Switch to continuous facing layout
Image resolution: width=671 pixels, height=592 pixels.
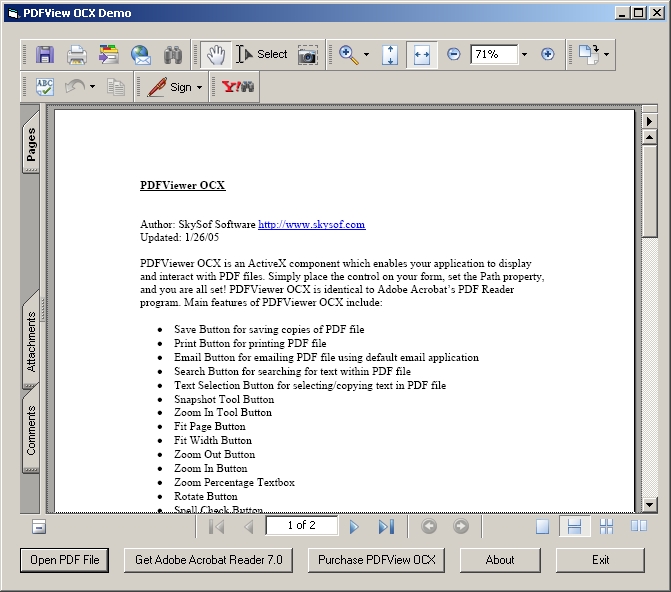click(x=606, y=526)
